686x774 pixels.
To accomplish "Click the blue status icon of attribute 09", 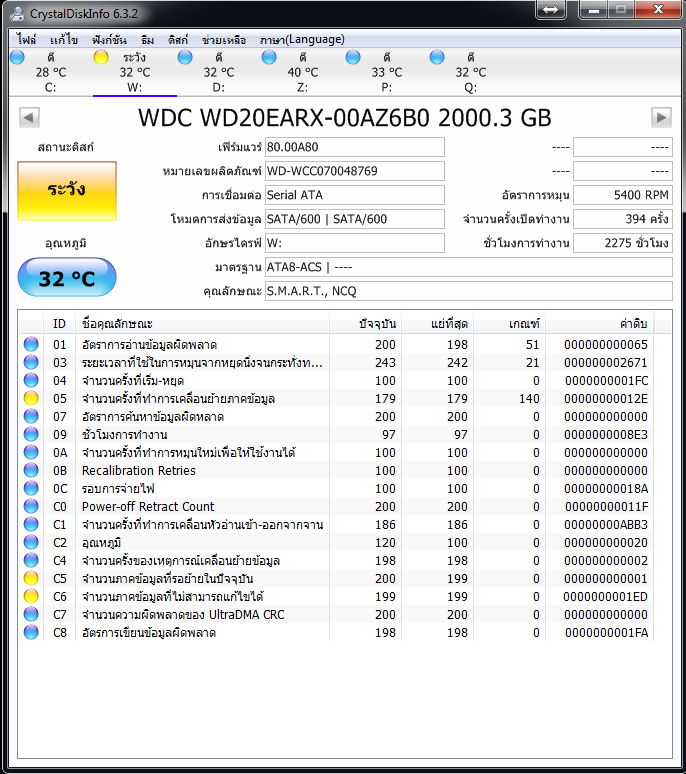I will pyautogui.click(x=31, y=434).
